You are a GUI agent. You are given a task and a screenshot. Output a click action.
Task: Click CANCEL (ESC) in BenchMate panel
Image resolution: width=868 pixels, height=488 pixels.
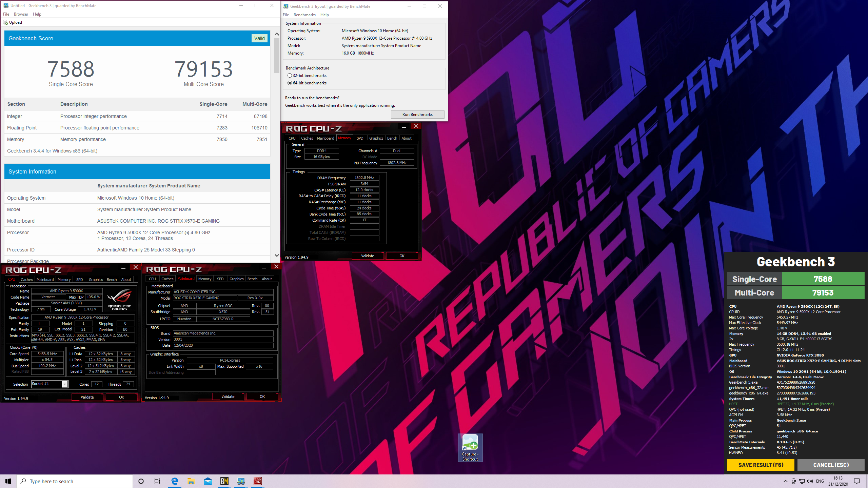tap(831, 465)
